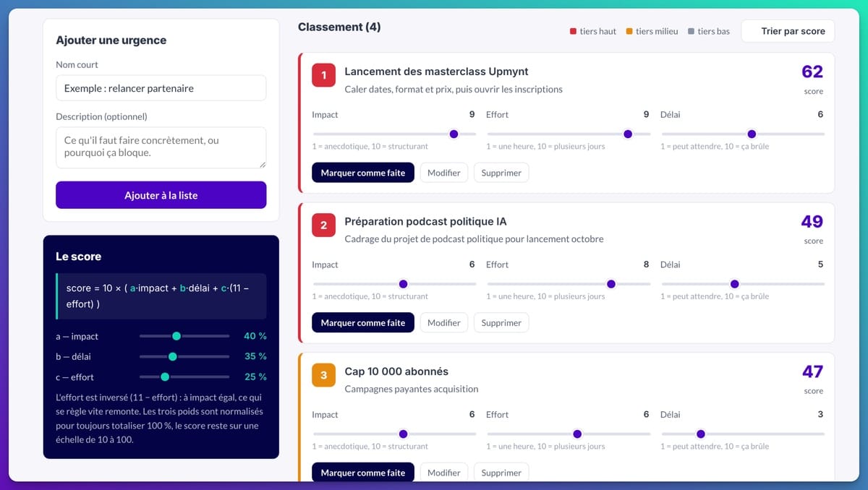
Task: Click the Impact slider of the masterclass card
Action: point(394,134)
